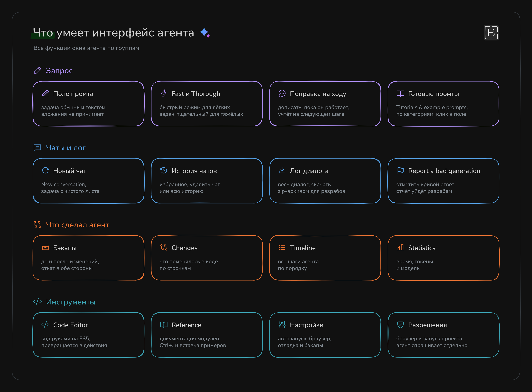The height and width of the screenshot is (392, 532).
Task: Click the clock history icon beside История чатов
Action: (164, 170)
